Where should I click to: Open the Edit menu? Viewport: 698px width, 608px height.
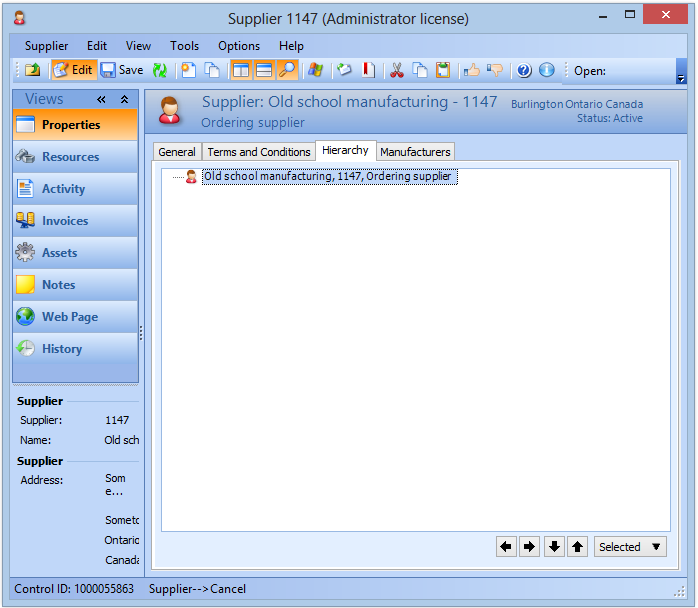click(x=97, y=46)
